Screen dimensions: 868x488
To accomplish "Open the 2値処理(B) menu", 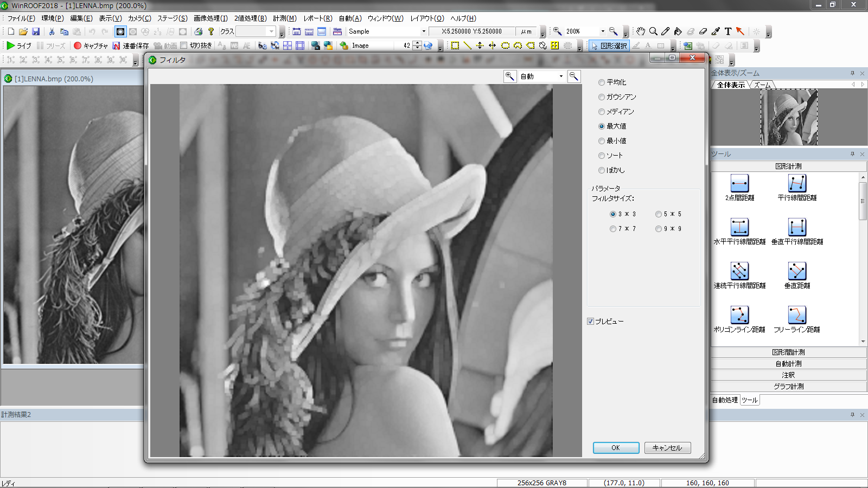I will (x=250, y=18).
